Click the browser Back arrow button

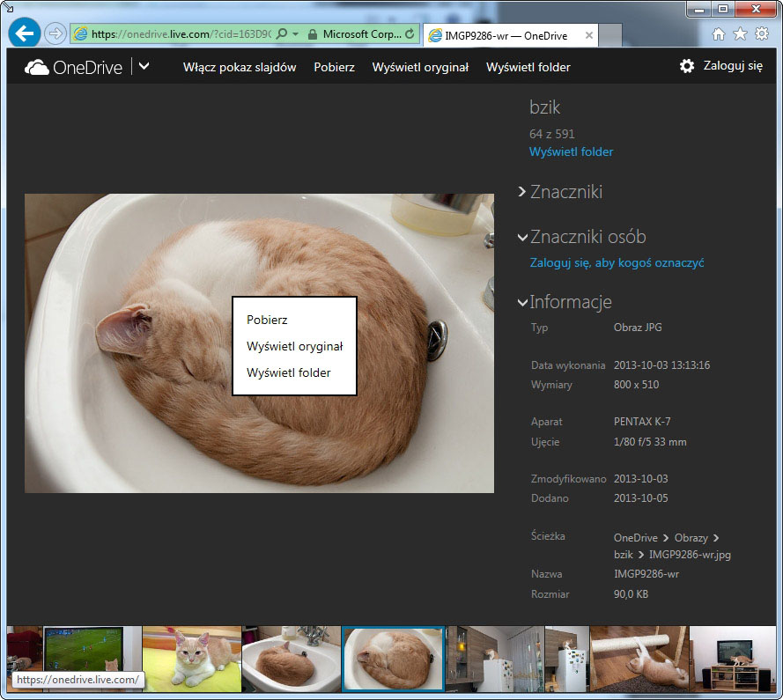point(25,34)
